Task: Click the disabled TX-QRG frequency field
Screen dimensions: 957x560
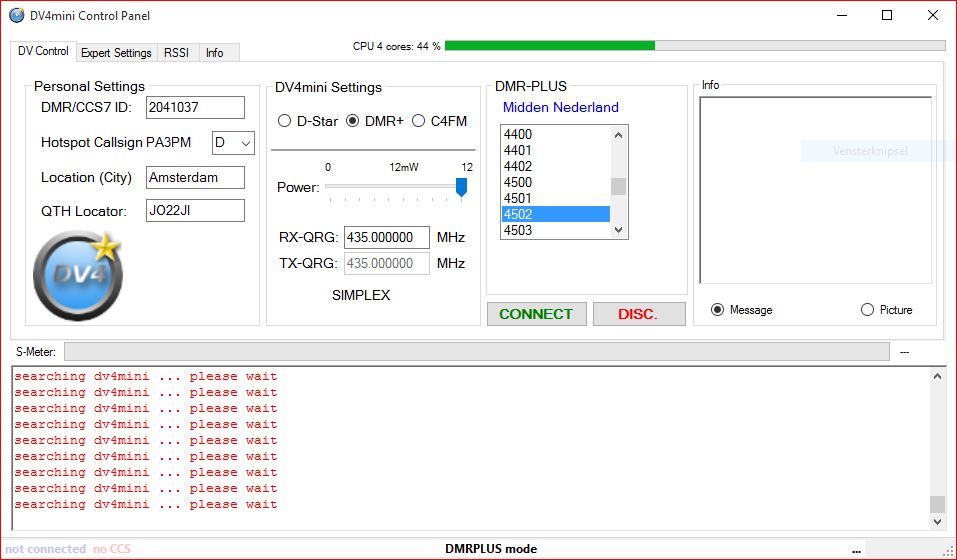Action: [387, 264]
